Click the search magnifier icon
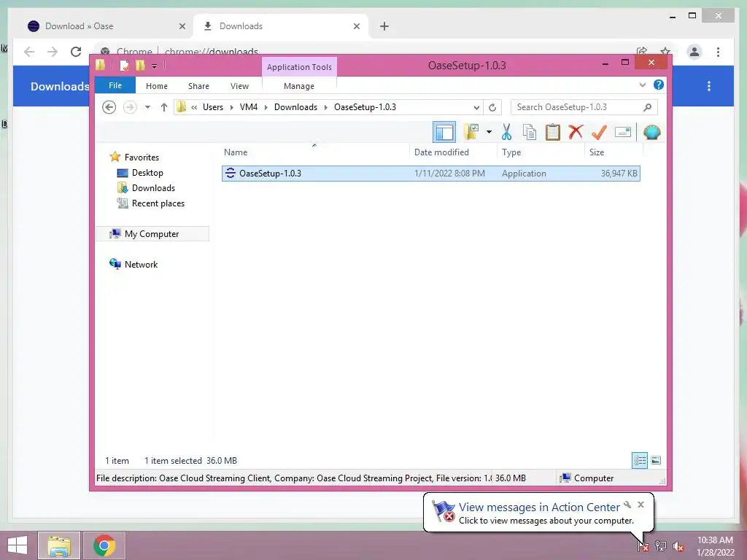This screenshot has width=747, height=560. (x=647, y=107)
